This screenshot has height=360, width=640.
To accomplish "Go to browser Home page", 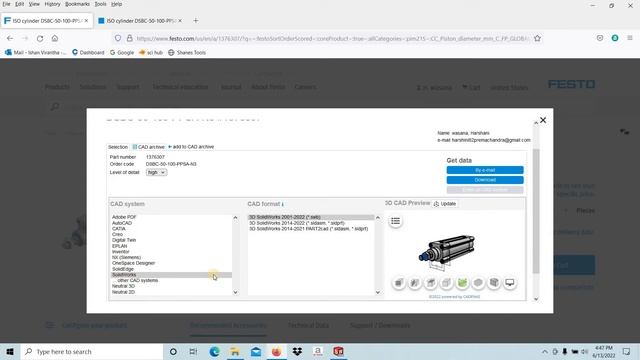I will pyautogui.click(x=55, y=38).
